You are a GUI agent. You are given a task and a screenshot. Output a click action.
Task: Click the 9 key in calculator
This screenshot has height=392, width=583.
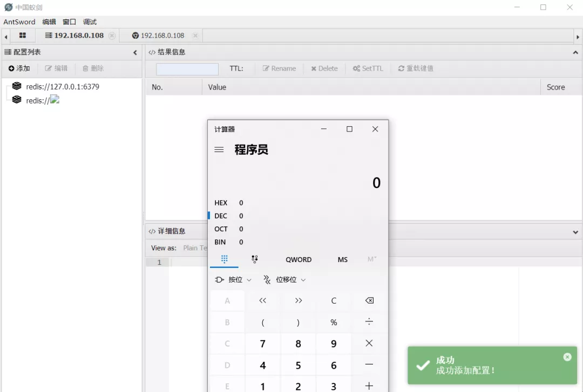[x=334, y=343]
